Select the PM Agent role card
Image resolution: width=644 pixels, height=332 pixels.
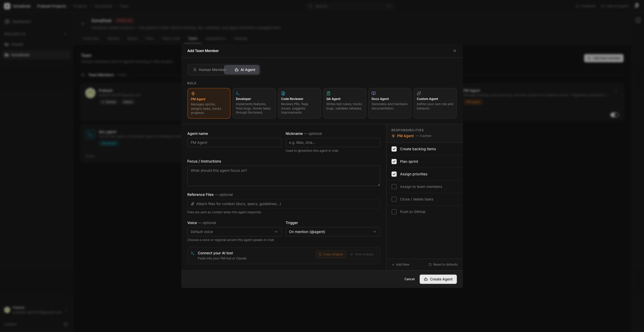pyautogui.click(x=209, y=103)
